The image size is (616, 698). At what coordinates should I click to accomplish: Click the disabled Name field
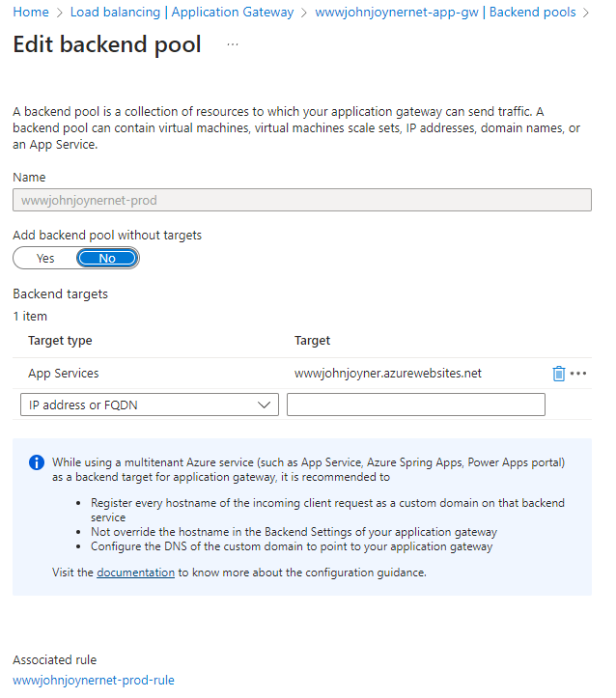tap(301, 201)
